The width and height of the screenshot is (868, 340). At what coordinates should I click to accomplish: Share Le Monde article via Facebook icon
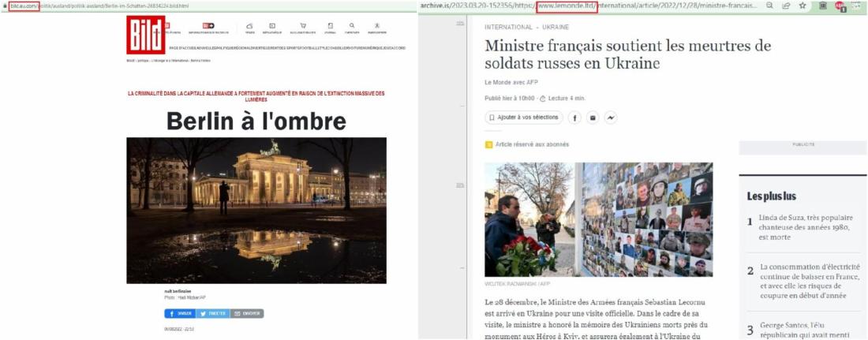coord(574,118)
